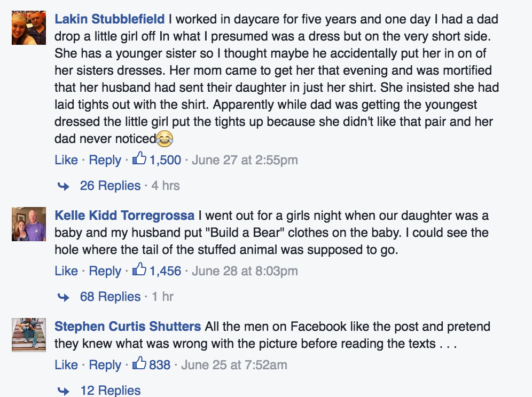Open Lakin Stubblefield's profile name link
The image size is (532, 397).
(x=109, y=20)
